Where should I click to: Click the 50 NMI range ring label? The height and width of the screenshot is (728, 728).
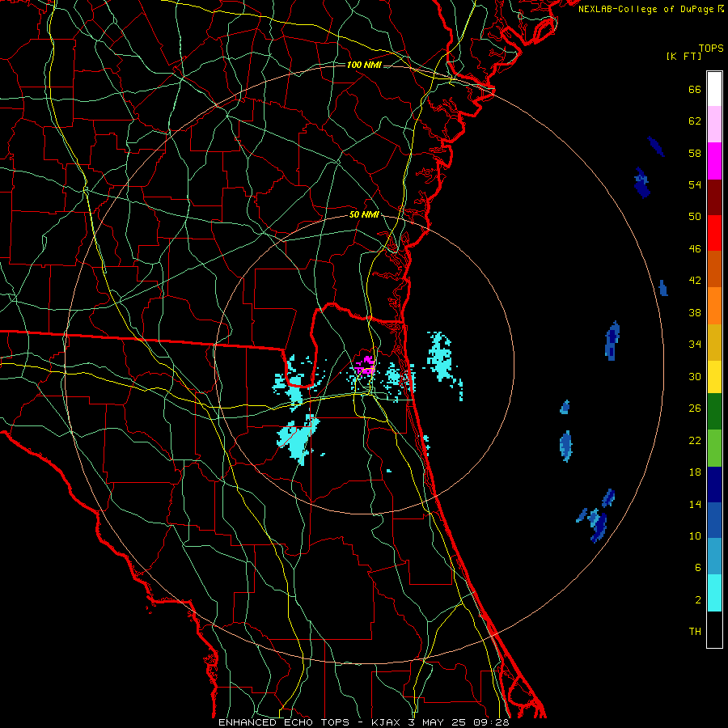click(364, 215)
